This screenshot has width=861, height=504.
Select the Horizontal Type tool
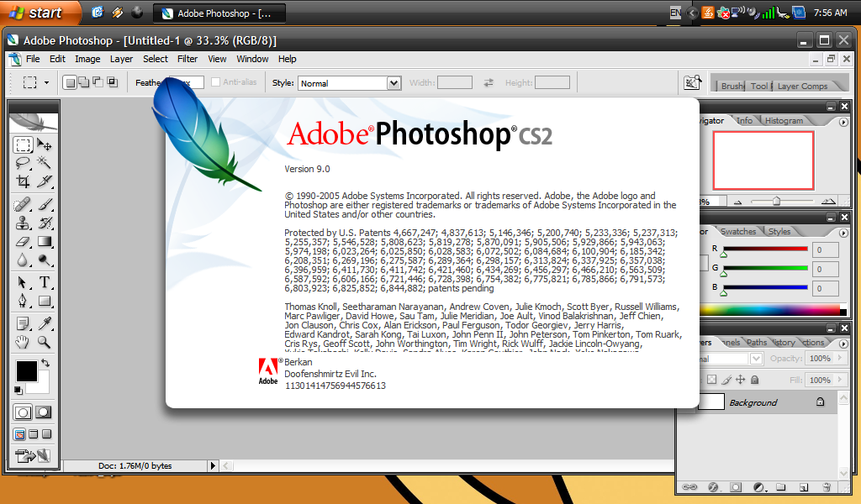pyautogui.click(x=45, y=282)
